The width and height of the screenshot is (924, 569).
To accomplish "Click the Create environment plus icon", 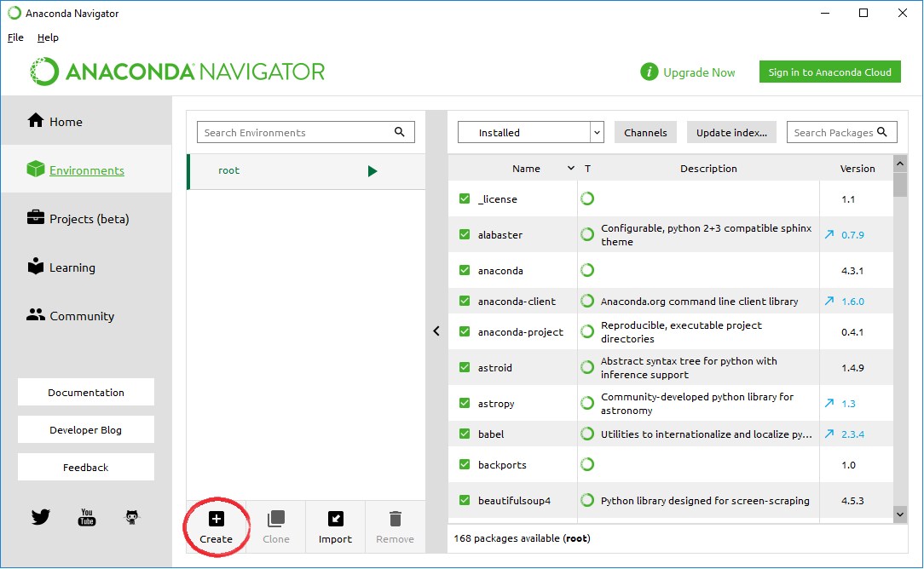I will 216,519.
